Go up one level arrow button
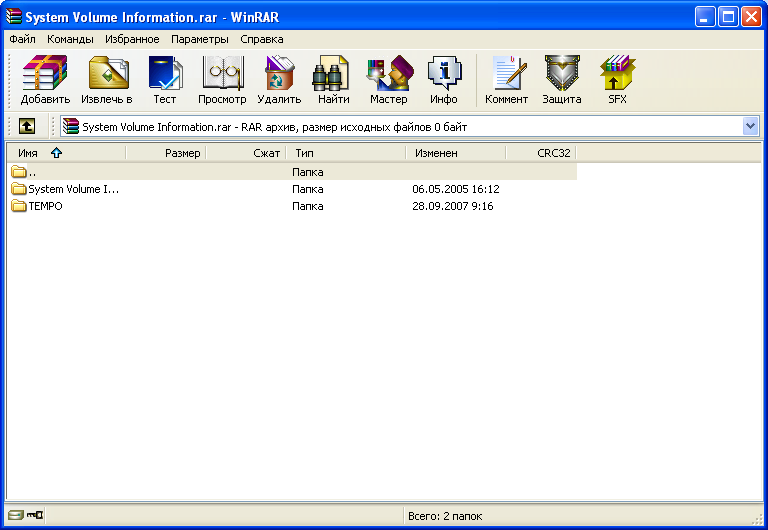This screenshot has width=768, height=530. click(27, 126)
